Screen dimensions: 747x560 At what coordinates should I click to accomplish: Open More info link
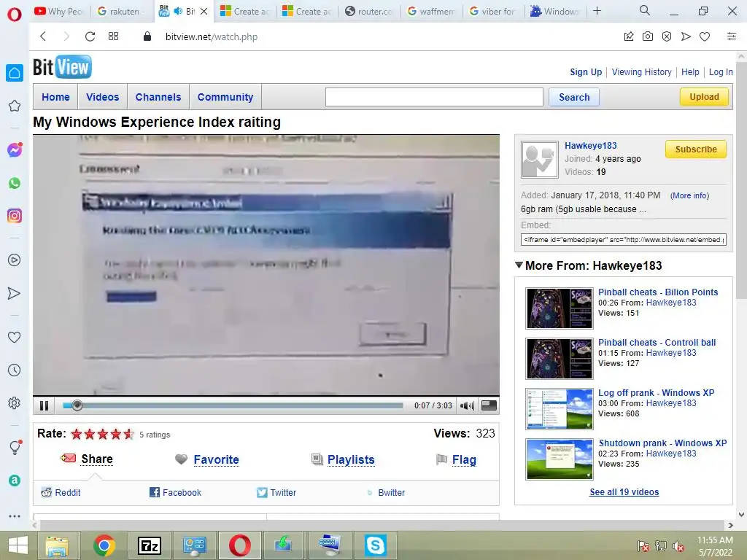point(689,195)
